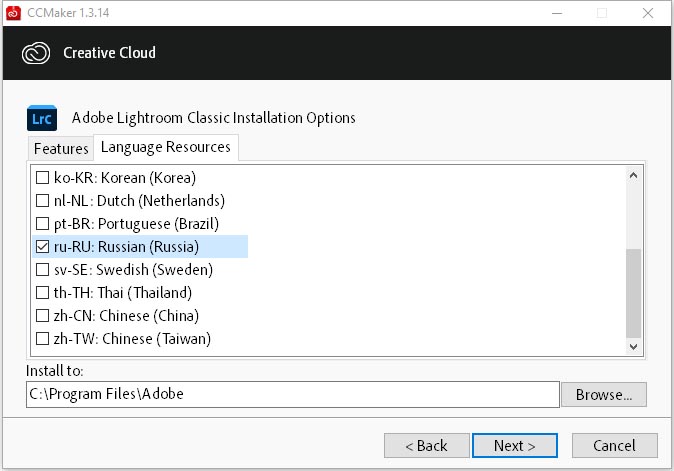This screenshot has width=674, height=471.
Task: Select the sv-SE Swedish checkbox
Action: click(x=42, y=269)
